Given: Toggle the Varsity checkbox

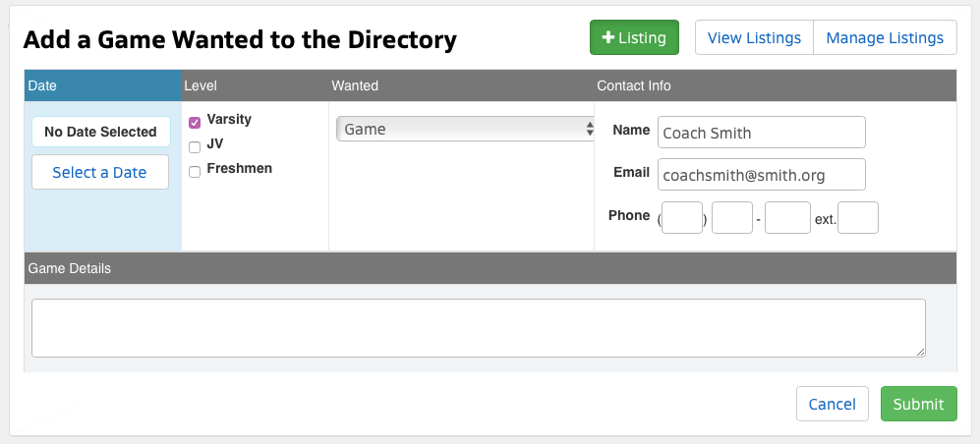Looking at the screenshot, I should point(195,122).
